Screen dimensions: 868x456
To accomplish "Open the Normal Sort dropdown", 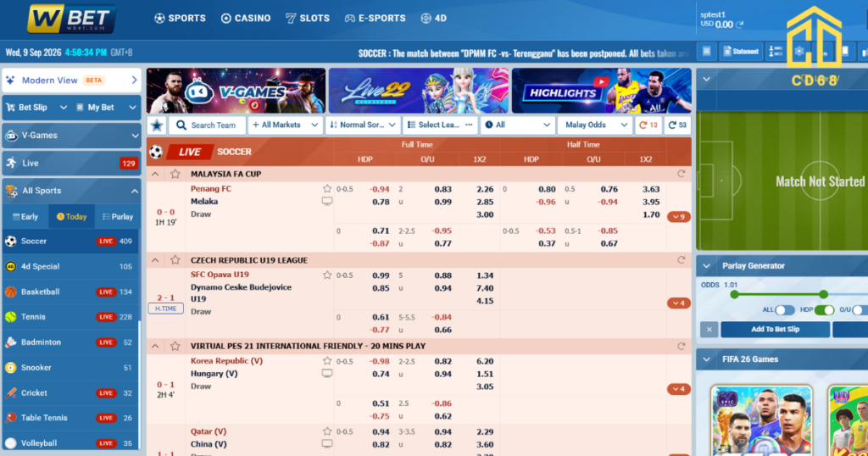I will click(363, 125).
